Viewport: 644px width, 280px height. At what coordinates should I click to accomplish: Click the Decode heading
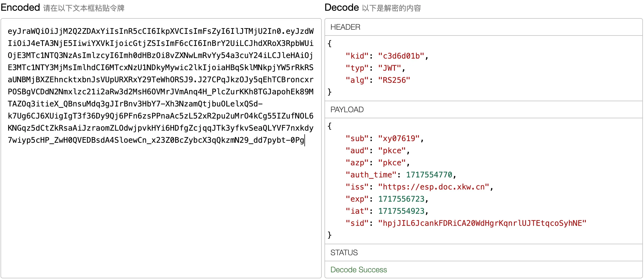[342, 7]
